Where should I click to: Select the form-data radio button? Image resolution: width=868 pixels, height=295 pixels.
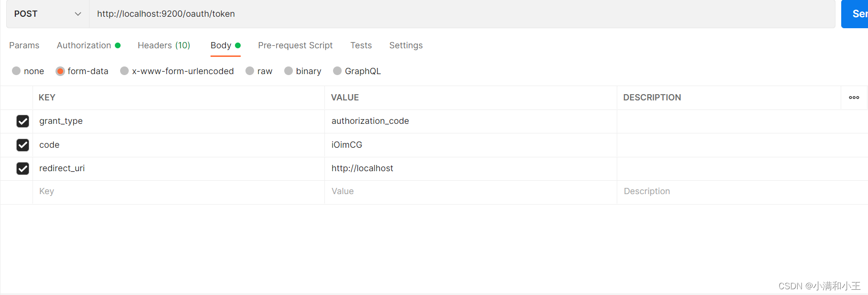point(60,71)
